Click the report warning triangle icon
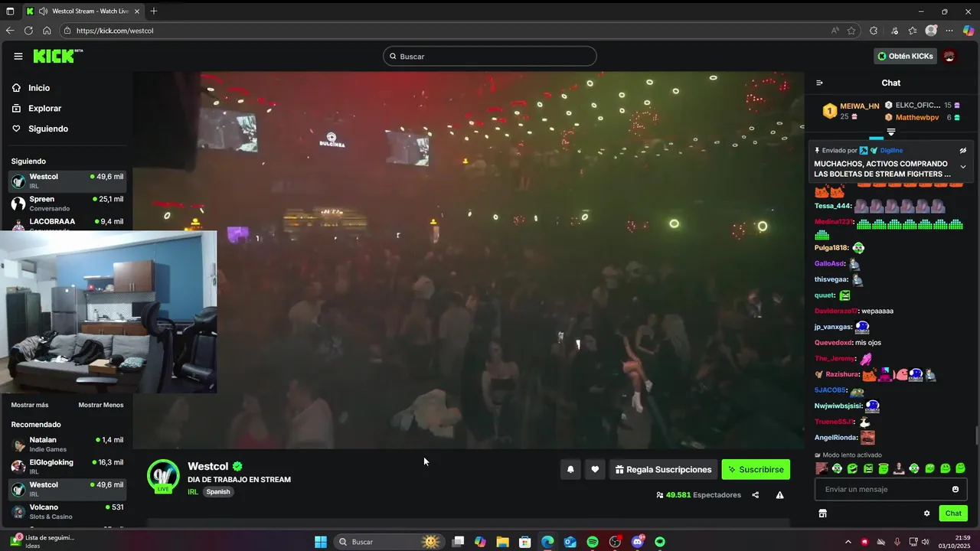Screen dimensions: 980x551 779,495
